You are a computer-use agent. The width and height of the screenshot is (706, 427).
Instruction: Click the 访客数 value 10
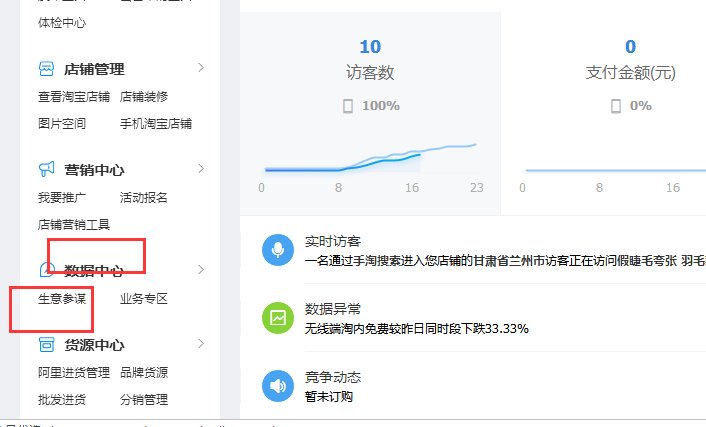pyautogui.click(x=370, y=46)
